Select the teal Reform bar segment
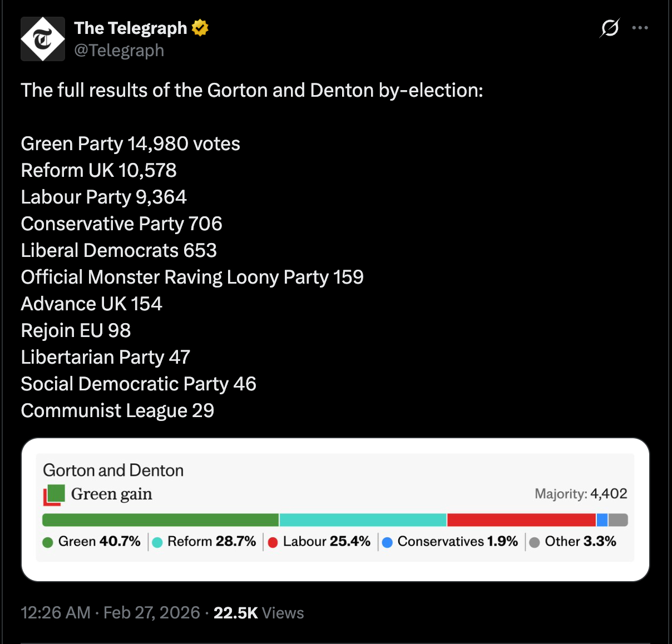 pos(363,520)
